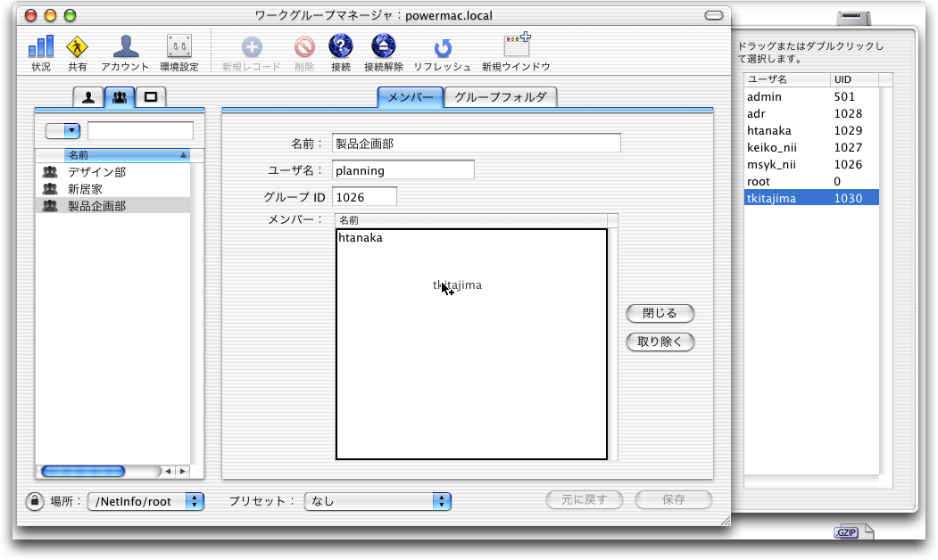
Task: Click the 閉じる button
Action: coord(660,313)
